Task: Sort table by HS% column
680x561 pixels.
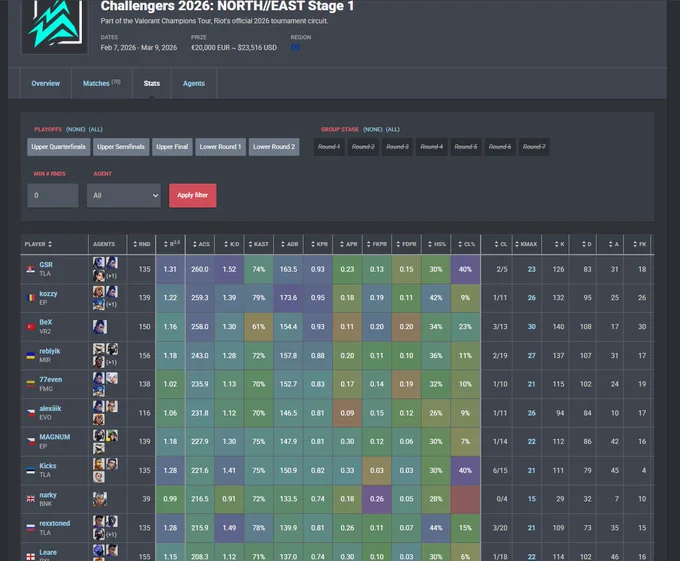Action: 437,244
